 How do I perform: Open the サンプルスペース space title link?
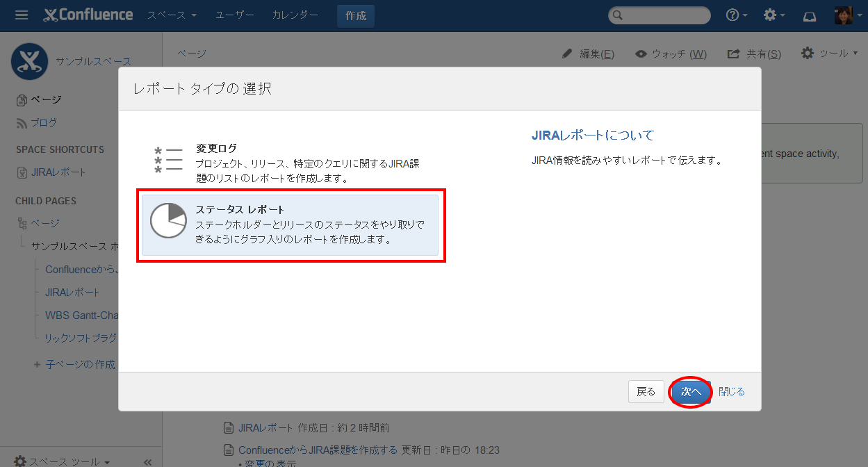pyautogui.click(x=93, y=62)
